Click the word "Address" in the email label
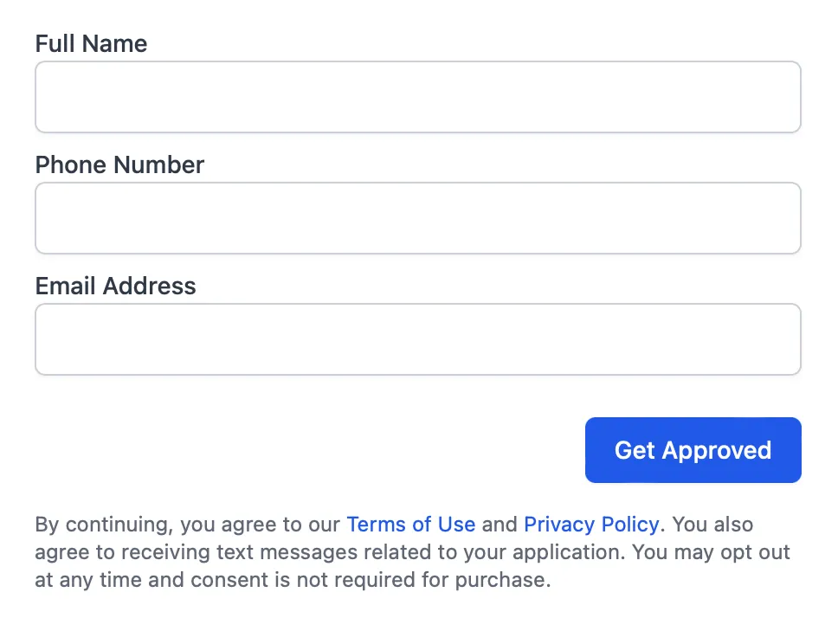The width and height of the screenshot is (838, 644). pyautogui.click(x=149, y=287)
